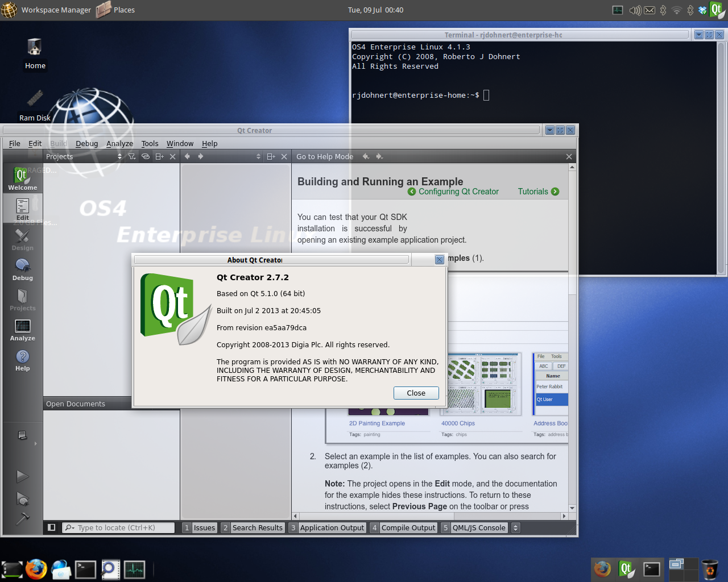Enter Debug mode using the sidebar icon

(22, 268)
